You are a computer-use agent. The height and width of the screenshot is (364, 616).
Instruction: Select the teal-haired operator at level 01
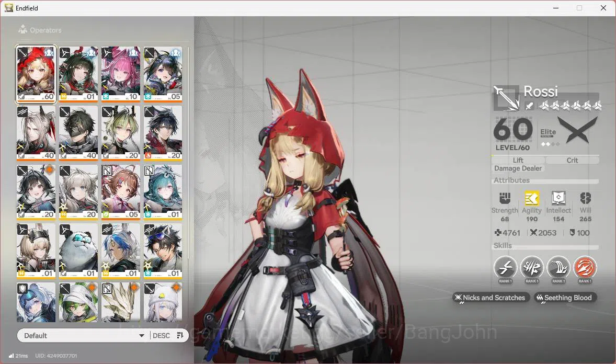163,192
